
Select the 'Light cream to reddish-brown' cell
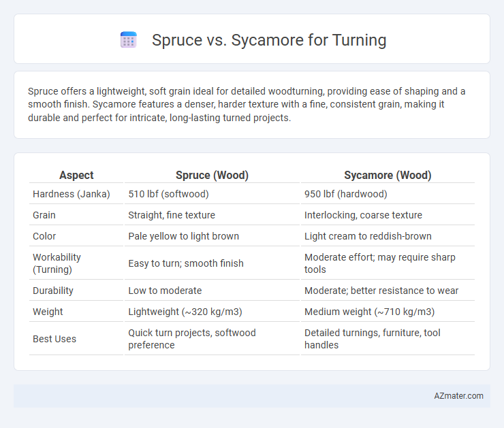coord(388,236)
